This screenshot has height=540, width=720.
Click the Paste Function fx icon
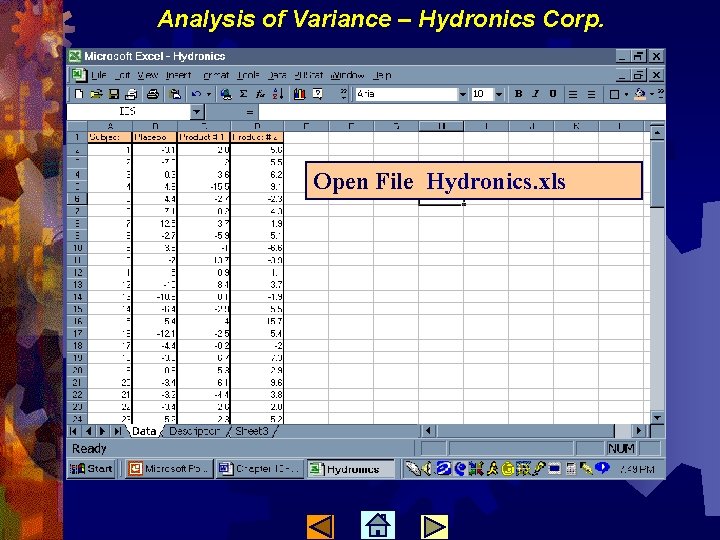[260, 94]
